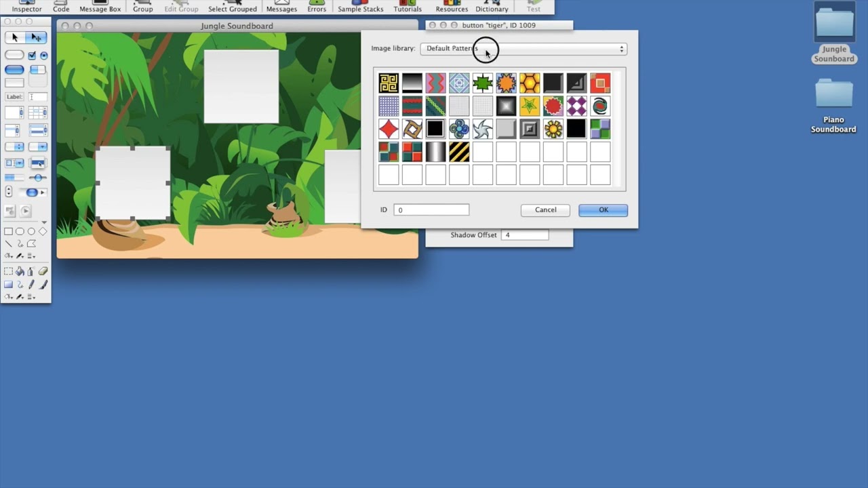The image size is (868, 488).
Task: Select the Run (browse) pointer tool
Action: coord(15,37)
